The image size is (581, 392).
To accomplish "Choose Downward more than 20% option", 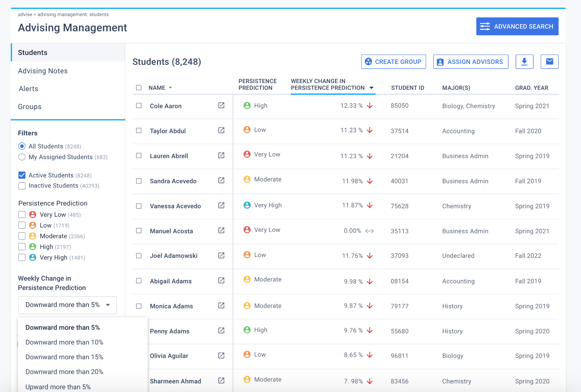I will [x=64, y=372].
